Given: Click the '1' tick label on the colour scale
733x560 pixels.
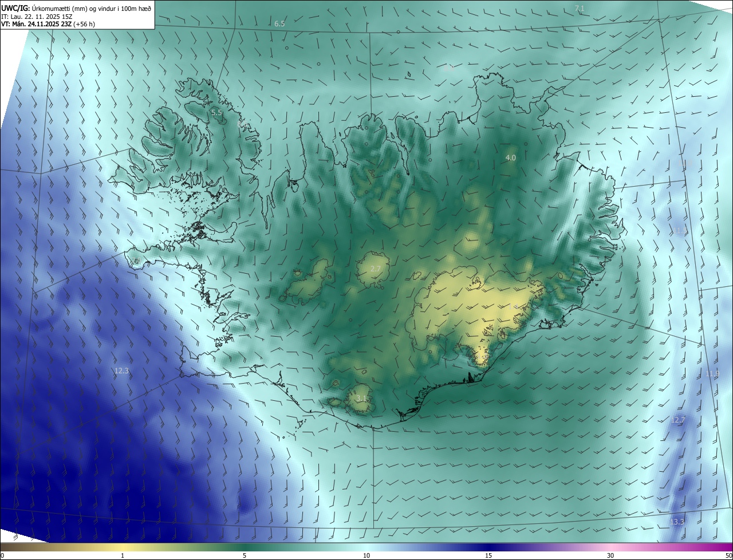Looking at the screenshot, I should pos(123,555).
